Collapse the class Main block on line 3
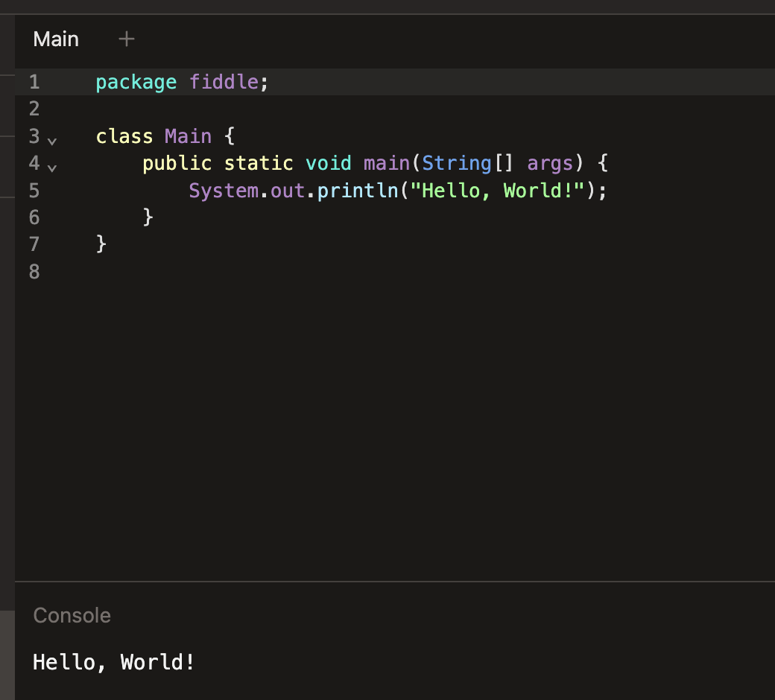This screenshot has width=775, height=700. pos(51,141)
